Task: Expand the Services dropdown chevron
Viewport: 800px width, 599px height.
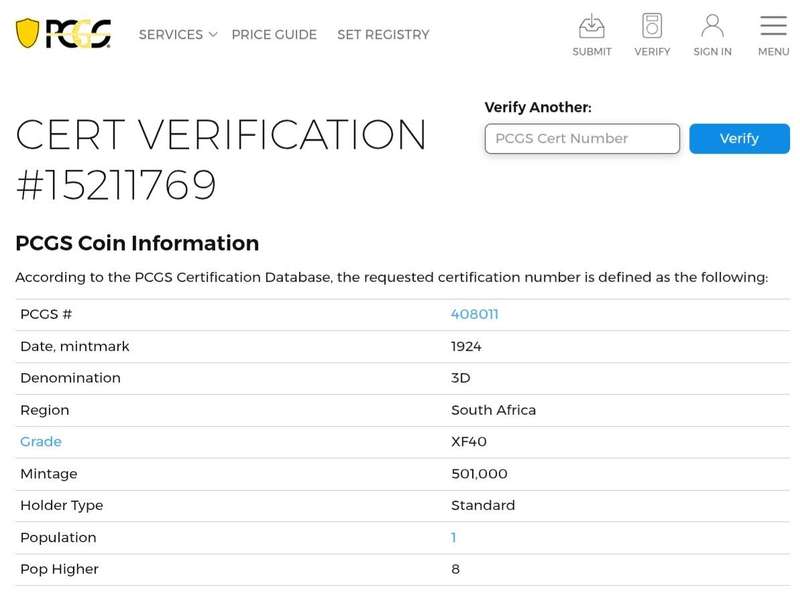Action: [x=213, y=35]
